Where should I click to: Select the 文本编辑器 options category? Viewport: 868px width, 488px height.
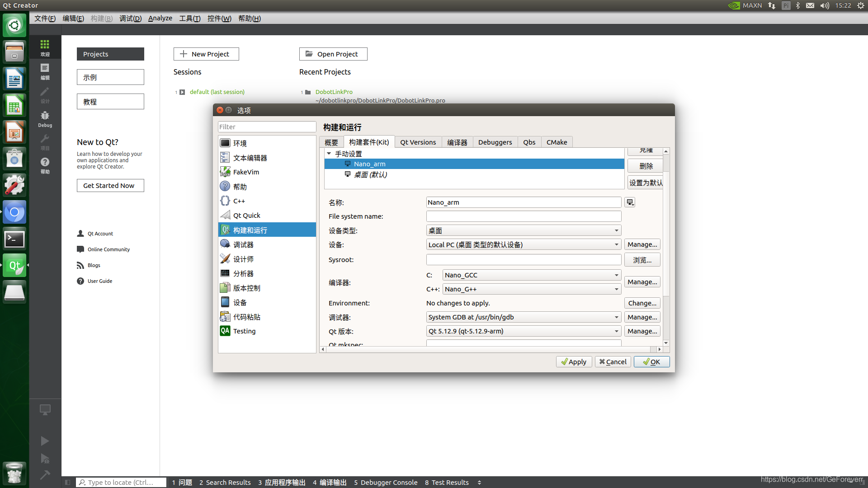[267, 158]
